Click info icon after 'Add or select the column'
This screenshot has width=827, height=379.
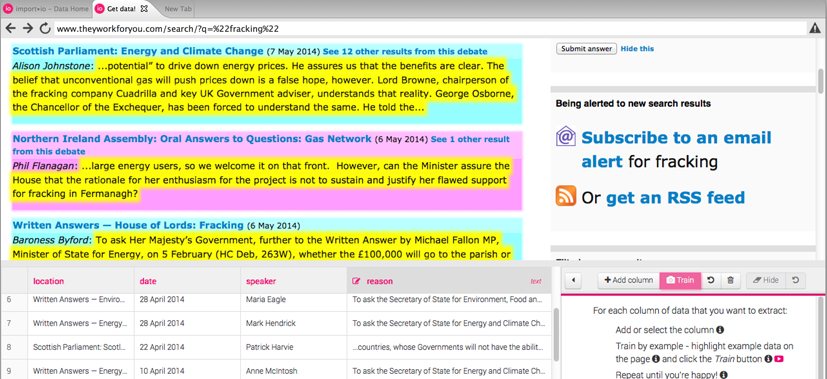(x=720, y=330)
